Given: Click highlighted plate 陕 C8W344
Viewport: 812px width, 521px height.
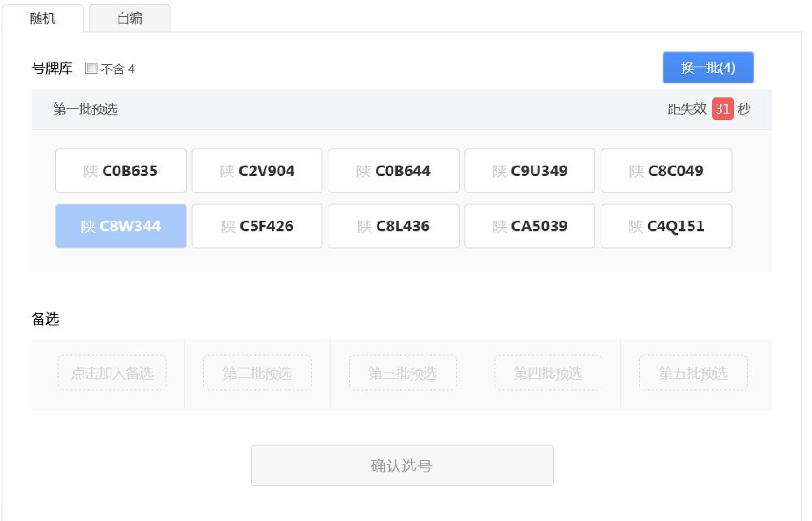Looking at the screenshot, I should [x=121, y=226].
